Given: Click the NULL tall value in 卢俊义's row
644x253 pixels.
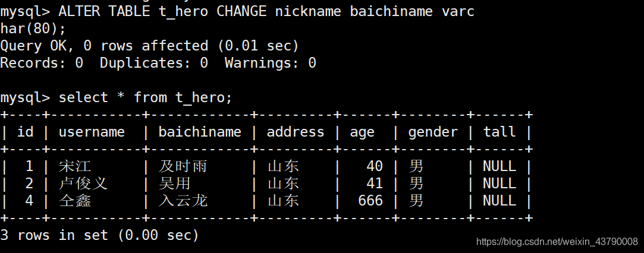Looking at the screenshot, I should 500,184.
